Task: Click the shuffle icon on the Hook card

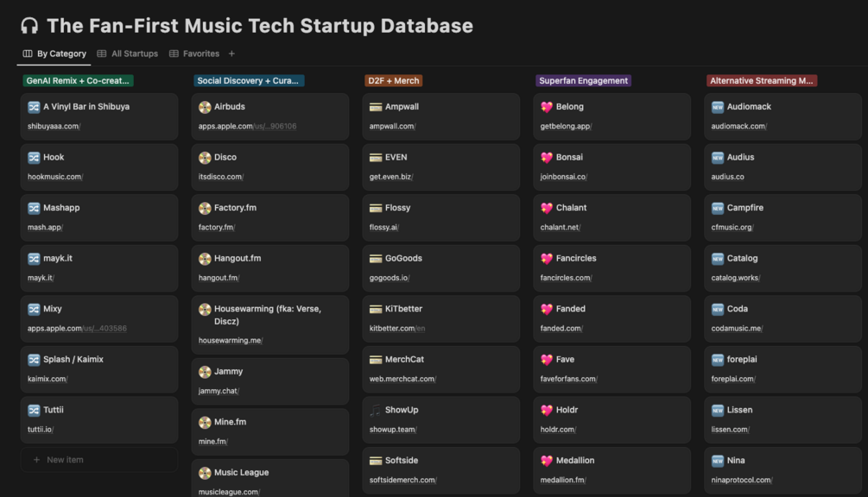Action: click(x=34, y=158)
